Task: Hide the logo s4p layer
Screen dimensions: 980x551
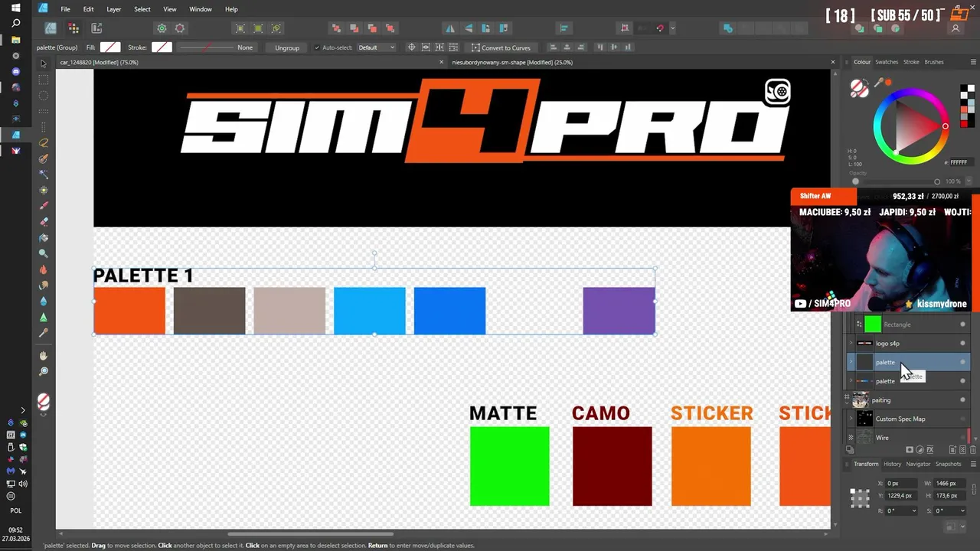Action: [x=963, y=344]
